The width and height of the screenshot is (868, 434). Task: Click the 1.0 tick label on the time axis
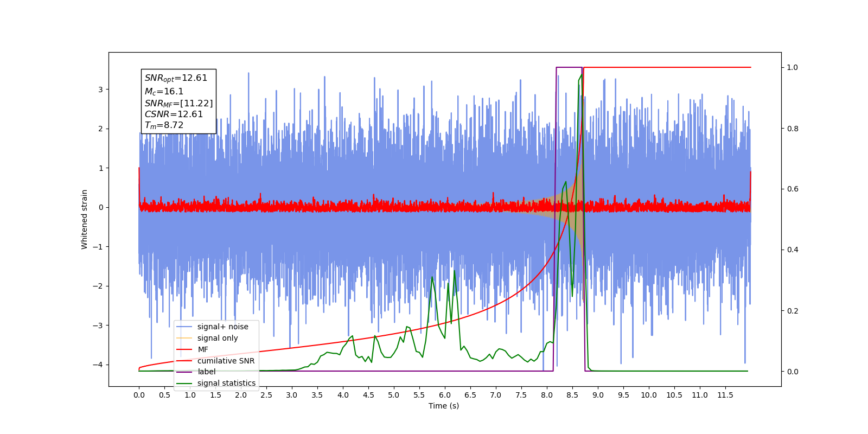[190, 395]
